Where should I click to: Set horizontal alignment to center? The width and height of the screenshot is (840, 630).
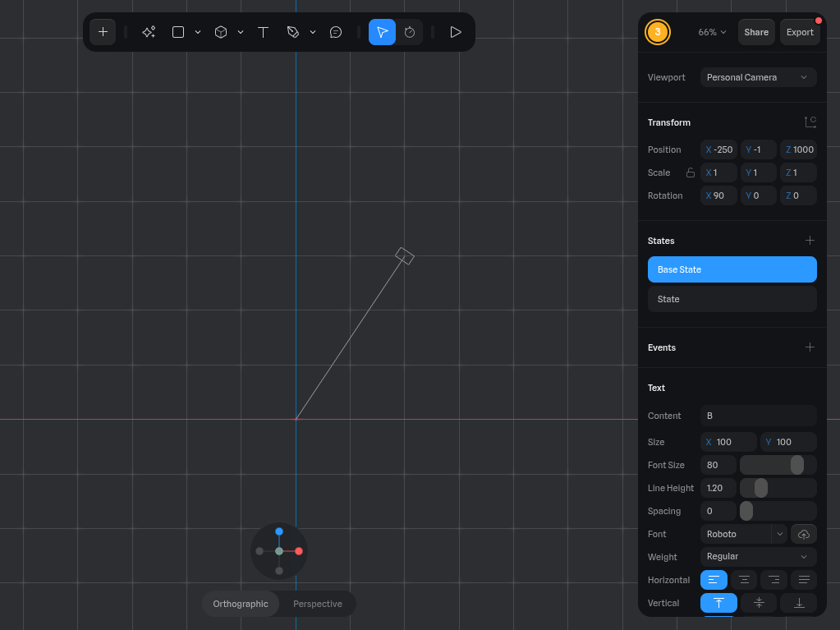pos(744,580)
